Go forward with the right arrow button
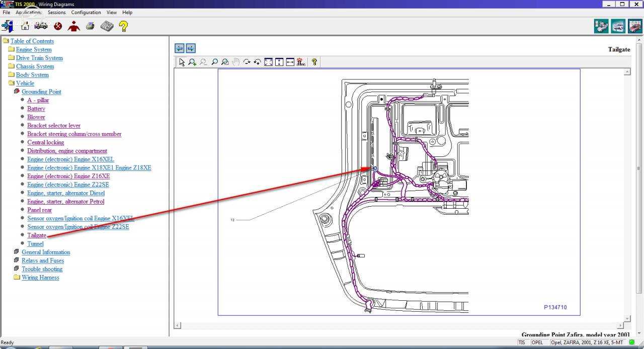Viewport: 644px width, 349px height. pos(191,48)
